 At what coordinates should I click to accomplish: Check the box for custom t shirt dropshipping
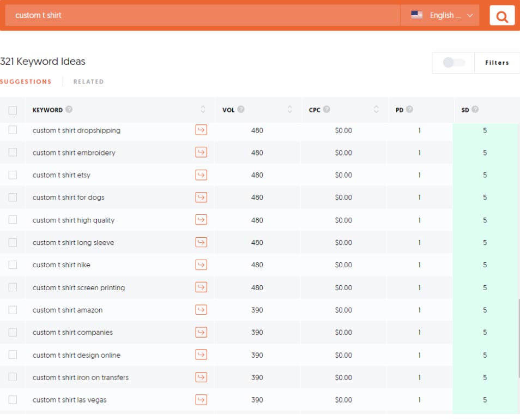tap(13, 130)
